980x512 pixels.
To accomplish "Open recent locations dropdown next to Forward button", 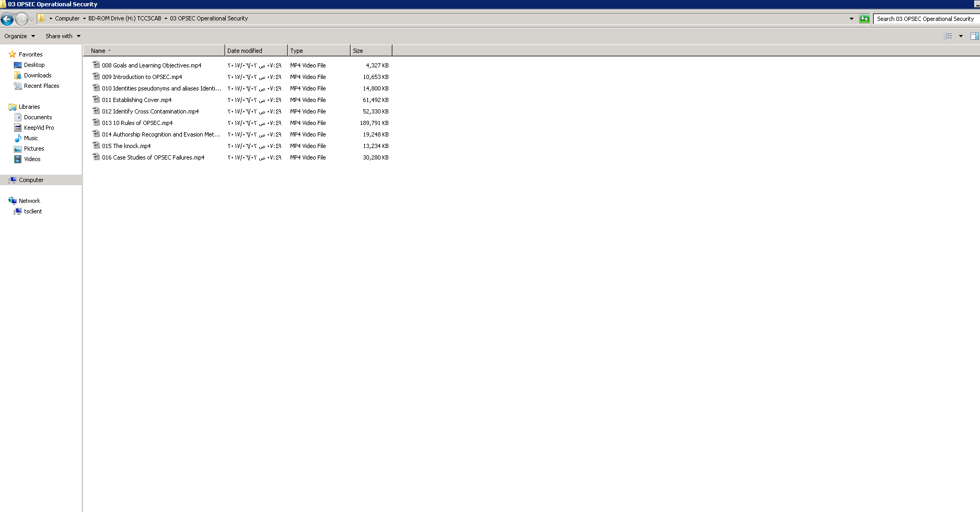I will coord(32,19).
